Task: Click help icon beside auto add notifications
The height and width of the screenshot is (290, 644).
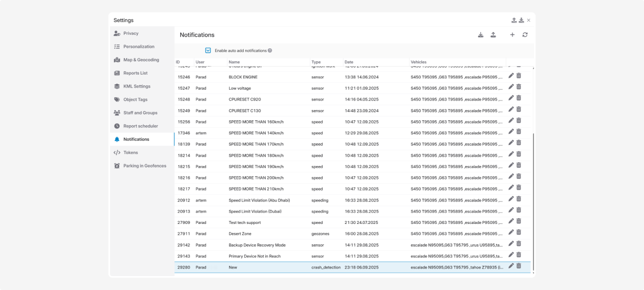Action: (270, 50)
